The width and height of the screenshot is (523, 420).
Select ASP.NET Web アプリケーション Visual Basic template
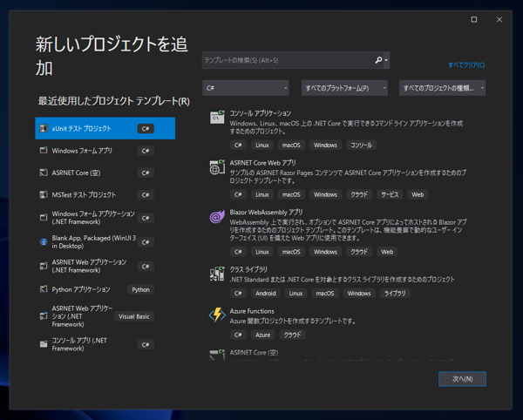click(x=105, y=316)
